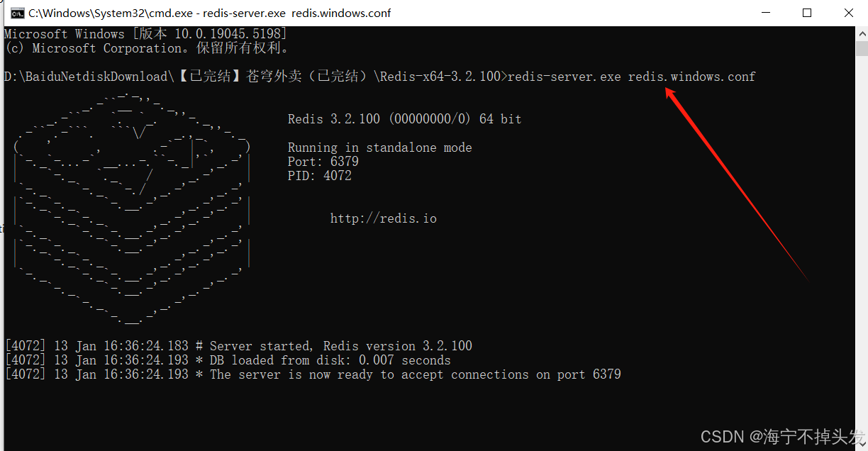Screen dimensions: 868x451
Task: Click the 'DB loaded from disk: 0.007 seconds' line
Action: pos(228,360)
